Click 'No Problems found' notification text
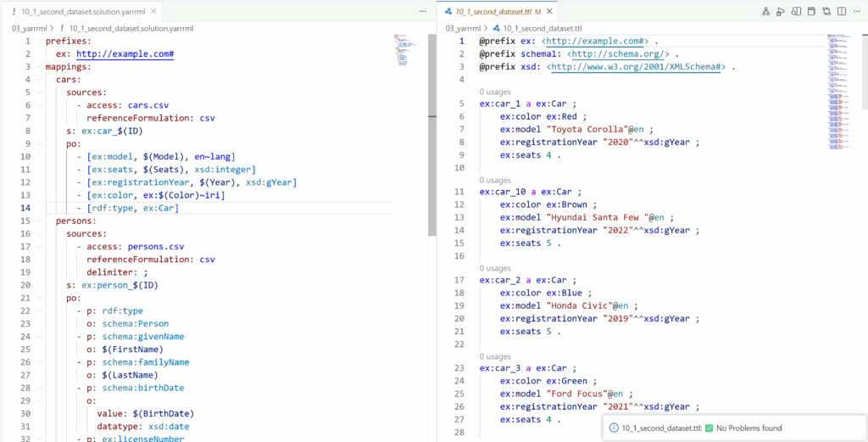The height and width of the screenshot is (442, 868). [x=749, y=428]
